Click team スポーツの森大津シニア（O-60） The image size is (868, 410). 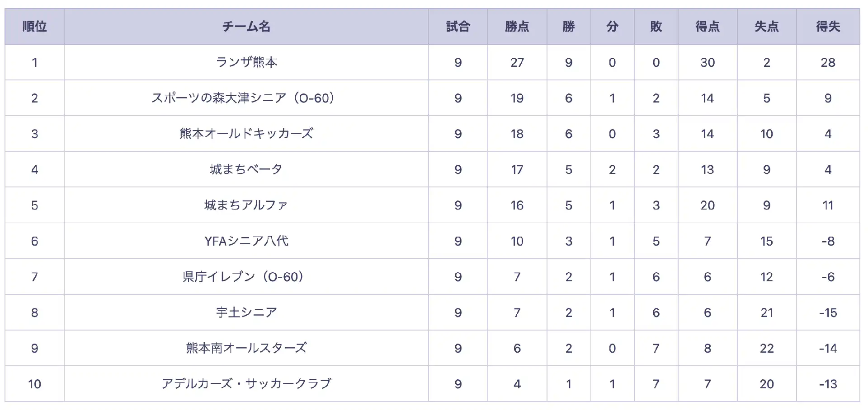tap(246, 98)
